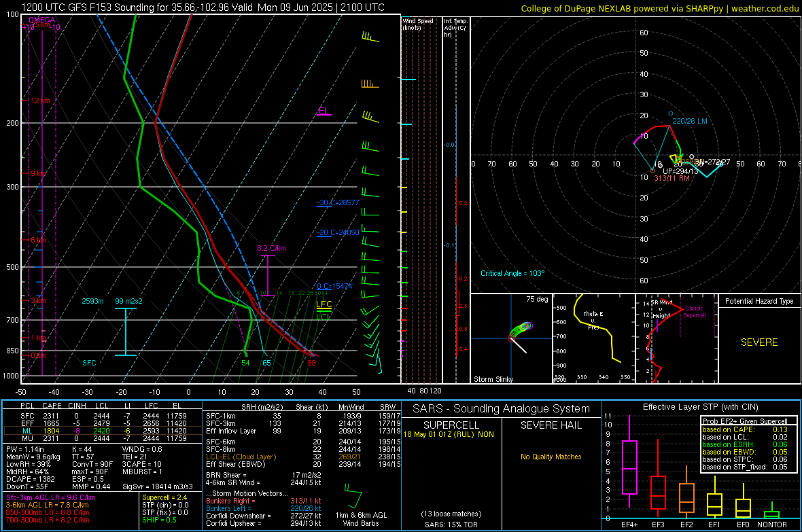Click the Inf. Temp. Adv. header
The width and height of the screenshot is (802, 532).
455,28
